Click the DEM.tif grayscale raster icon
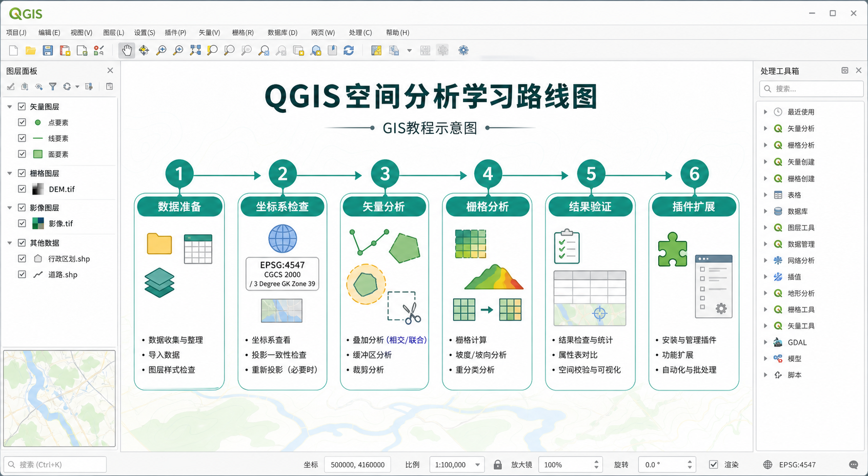868x476 pixels. (38, 189)
